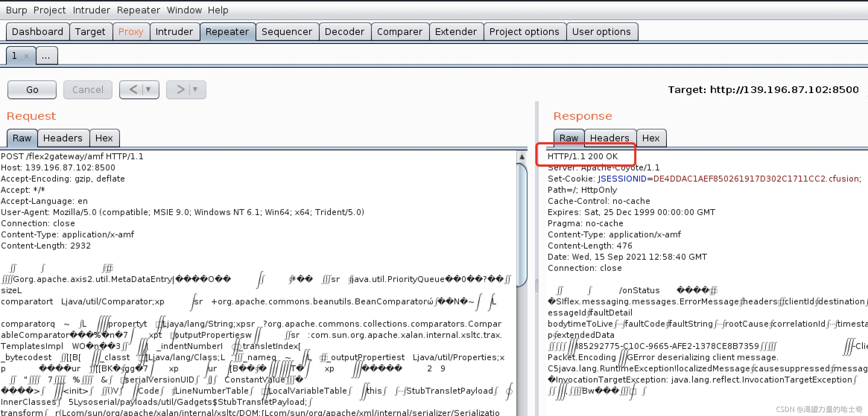Click the User-Agent header line
868x416 pixels.
(183, 212)
